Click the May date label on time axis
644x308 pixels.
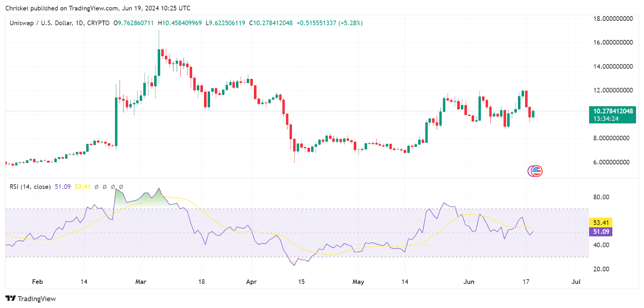tap(358, 282)
